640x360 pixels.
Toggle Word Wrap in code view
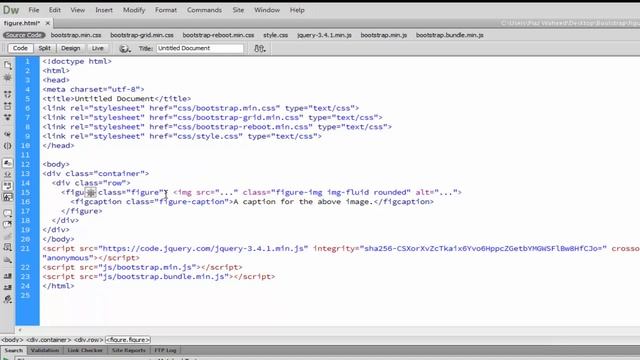click(7, 186)
